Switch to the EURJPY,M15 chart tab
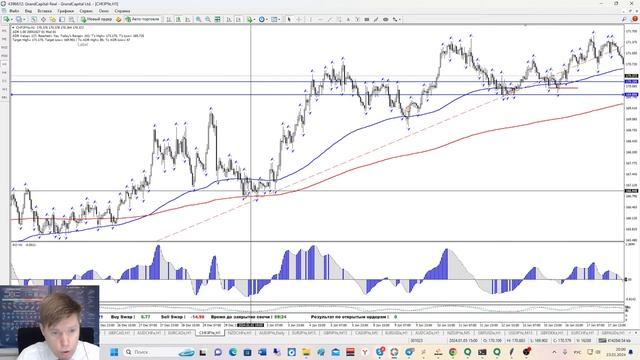 [304, 333]
